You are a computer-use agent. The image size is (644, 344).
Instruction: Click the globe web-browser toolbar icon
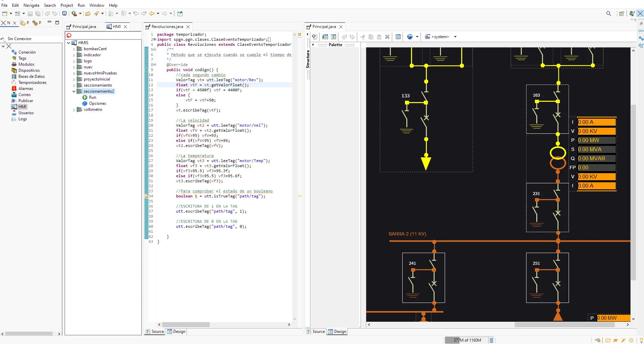click(411, 37)
